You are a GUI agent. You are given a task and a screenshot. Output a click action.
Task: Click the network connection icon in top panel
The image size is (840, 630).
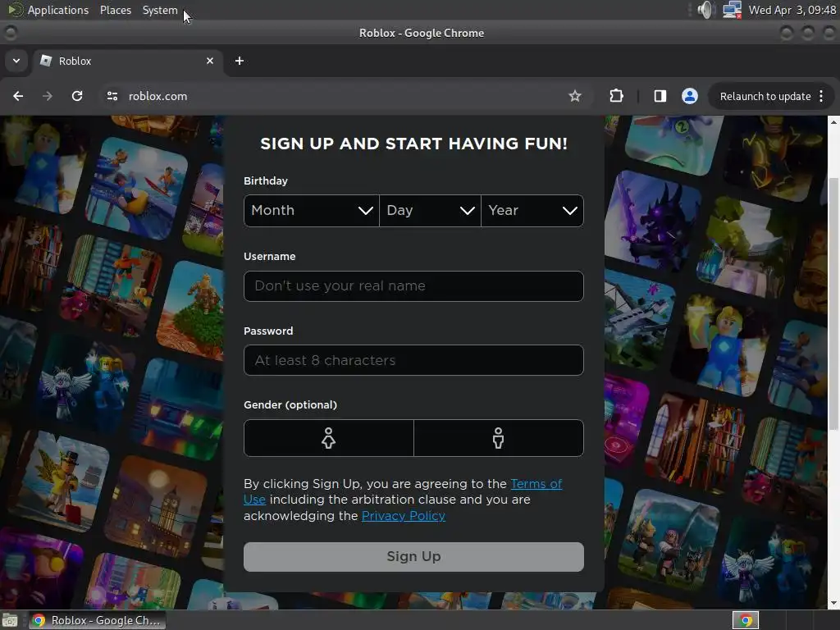pyautogui.click(x=732, y=10)
